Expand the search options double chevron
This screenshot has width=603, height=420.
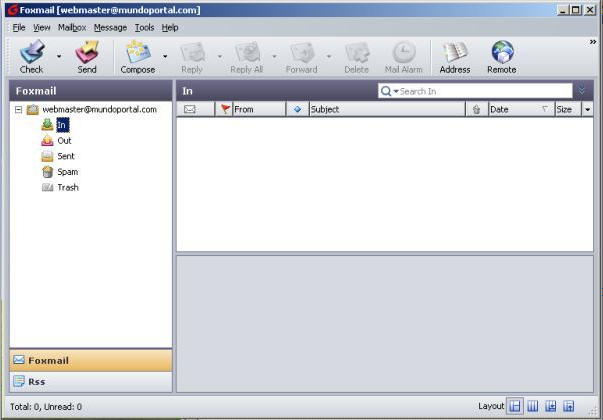[x=582, y=91]
